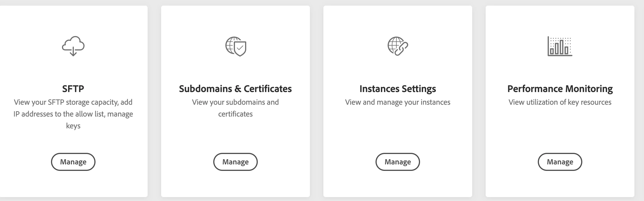Select the Subdomains & Certificates heading

(236, 89)
